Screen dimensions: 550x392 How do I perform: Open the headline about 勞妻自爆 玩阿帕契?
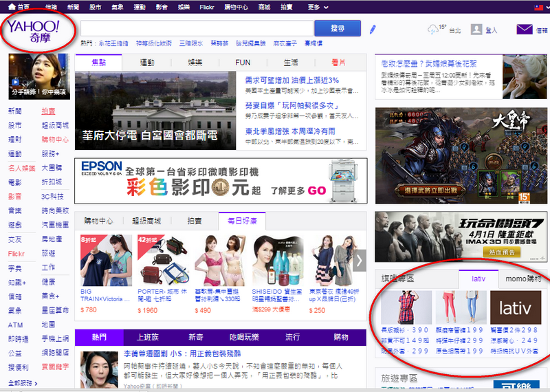click(292, 106)
